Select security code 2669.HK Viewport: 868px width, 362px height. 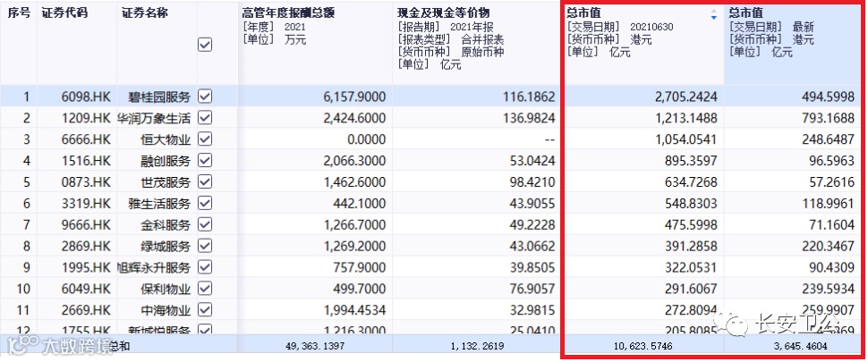87,310
